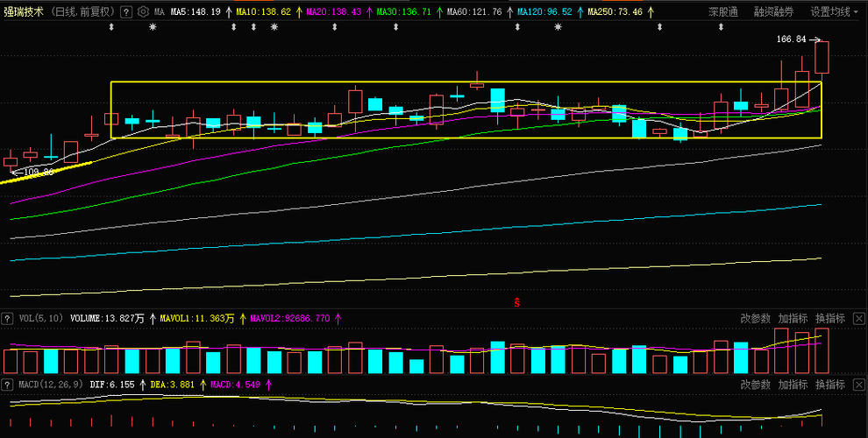Select the last candlestick near 166.84 high
868x438 pixels.
[822, 57]
